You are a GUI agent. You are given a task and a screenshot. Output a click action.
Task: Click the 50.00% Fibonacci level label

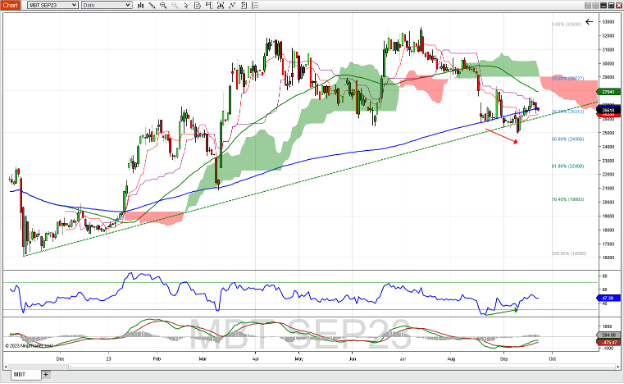tap(568, 139)
